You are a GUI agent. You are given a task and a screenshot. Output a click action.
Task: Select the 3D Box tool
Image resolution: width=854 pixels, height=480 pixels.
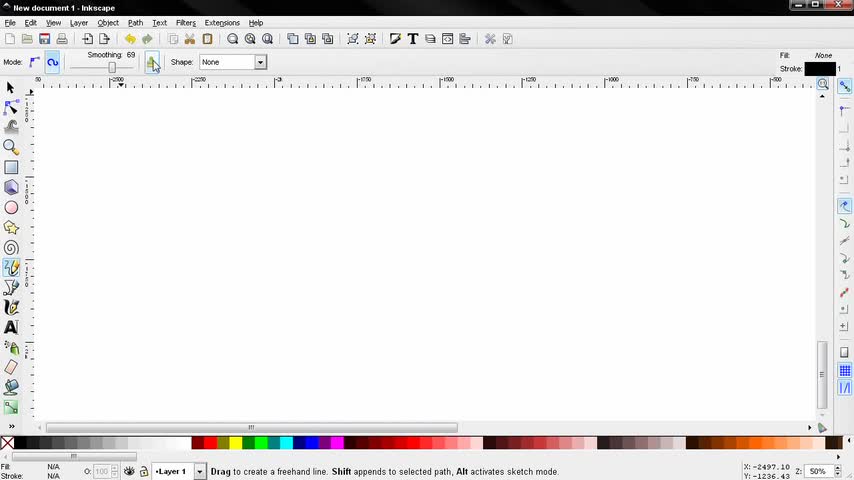[x=11, y=187]
